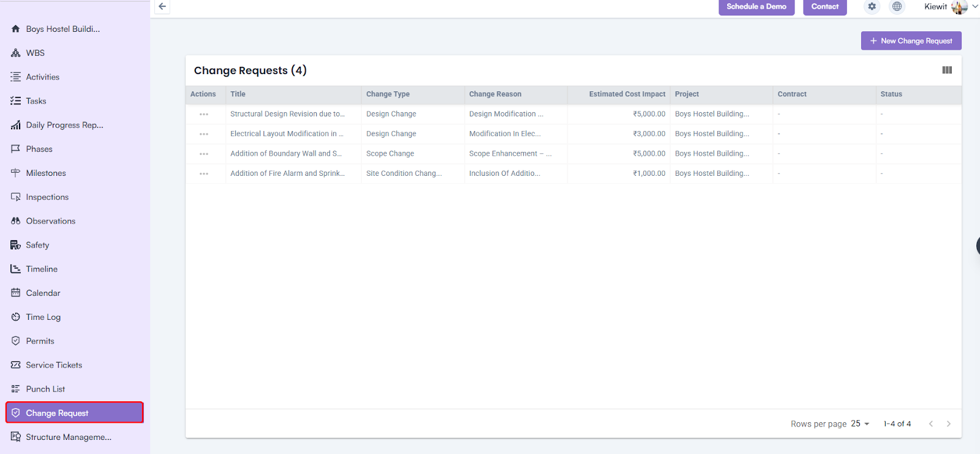Open actions menu for Fire Alarm row
The image size is (980, 454).
pyautogui.click(x=204, y=174)
